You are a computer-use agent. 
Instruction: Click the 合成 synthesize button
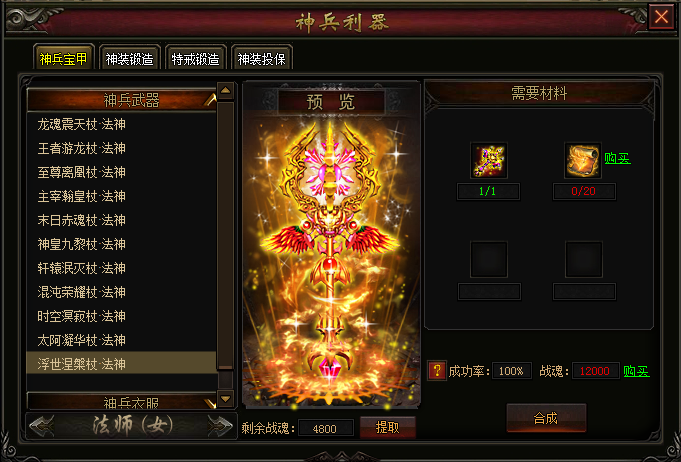(546, 418)
